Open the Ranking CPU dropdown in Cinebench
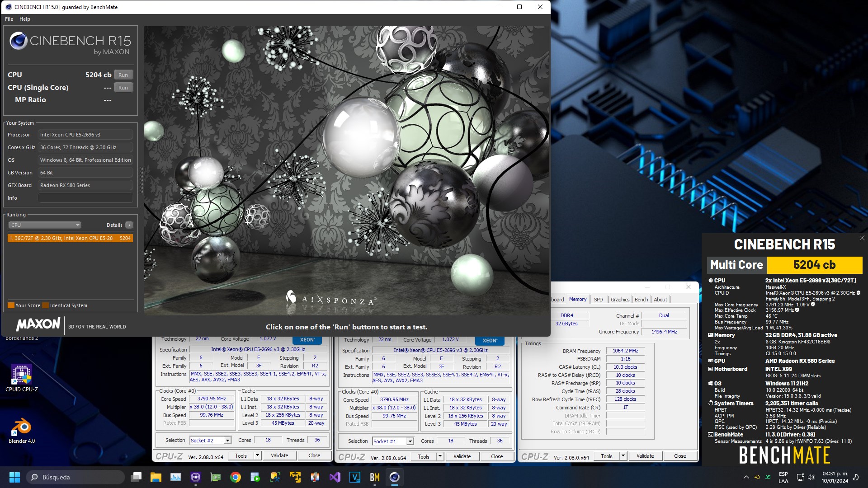The width and height of the screenshot is (868, 488). [45, 225]
